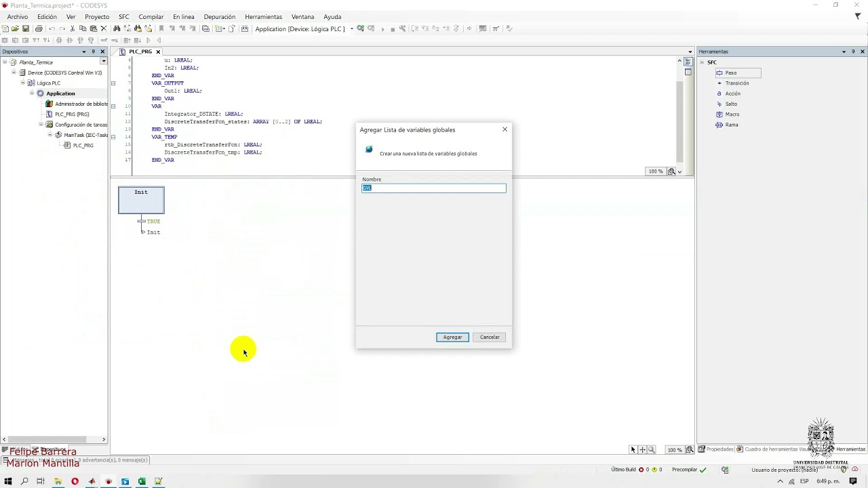Click the crosshair pan tool below editor
The image size is (868, 488).
643,449
